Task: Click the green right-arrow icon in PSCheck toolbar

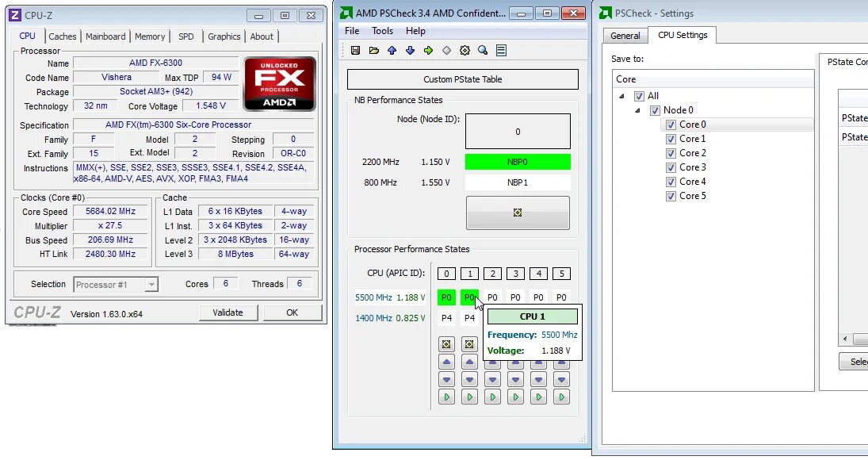Action: [x=429, y=51]
